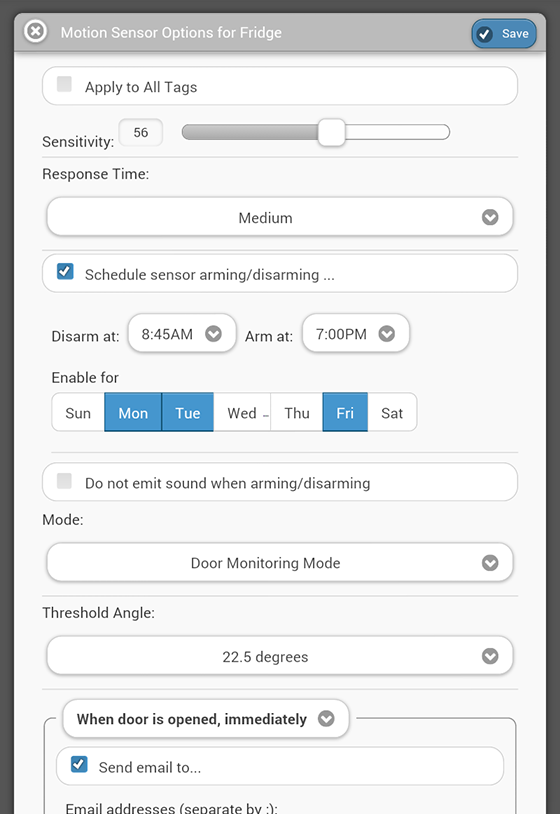This screenshot has height=814, width=560.
Task: Click the Threshold Angle arrow icon
Action: [490, 656]
